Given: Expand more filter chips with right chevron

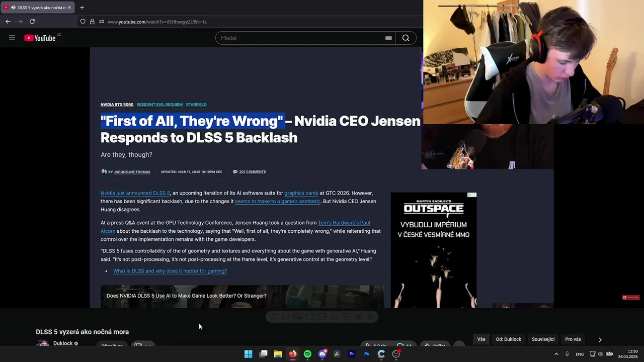Looking at the screenshot, I should tap(600, 339).
